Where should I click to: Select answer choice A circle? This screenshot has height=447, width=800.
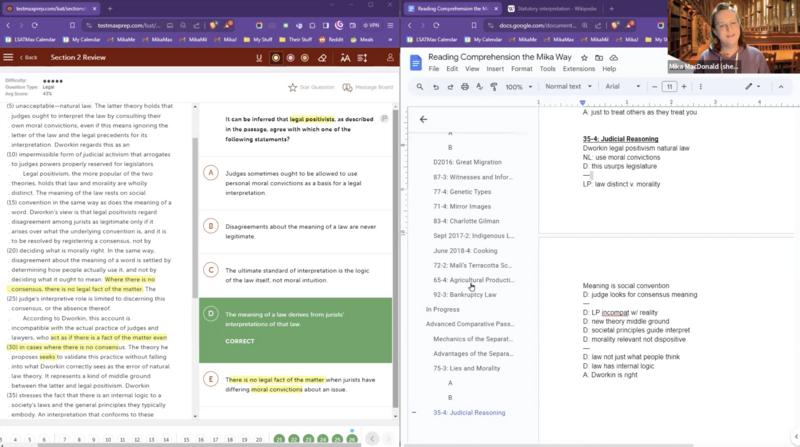tap(211, 173)
